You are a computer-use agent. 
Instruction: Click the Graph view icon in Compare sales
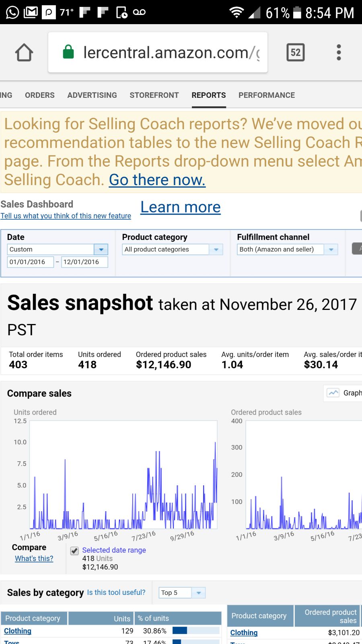click(333, 393)
